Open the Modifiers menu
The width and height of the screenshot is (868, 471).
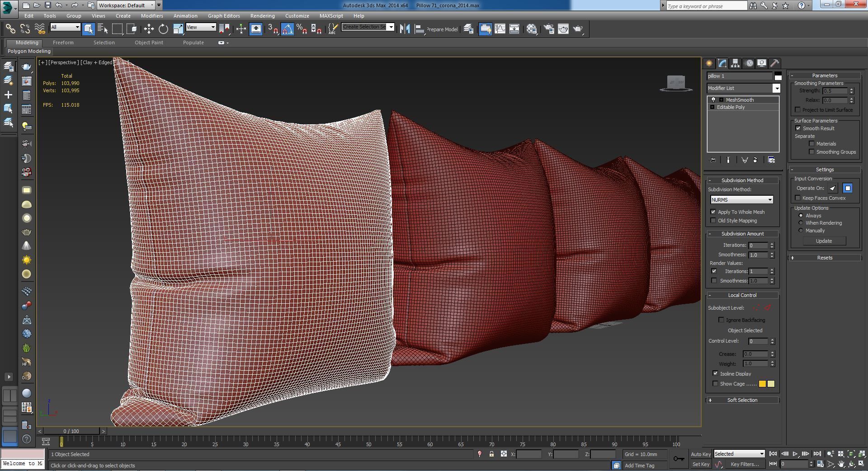point(152,16)
